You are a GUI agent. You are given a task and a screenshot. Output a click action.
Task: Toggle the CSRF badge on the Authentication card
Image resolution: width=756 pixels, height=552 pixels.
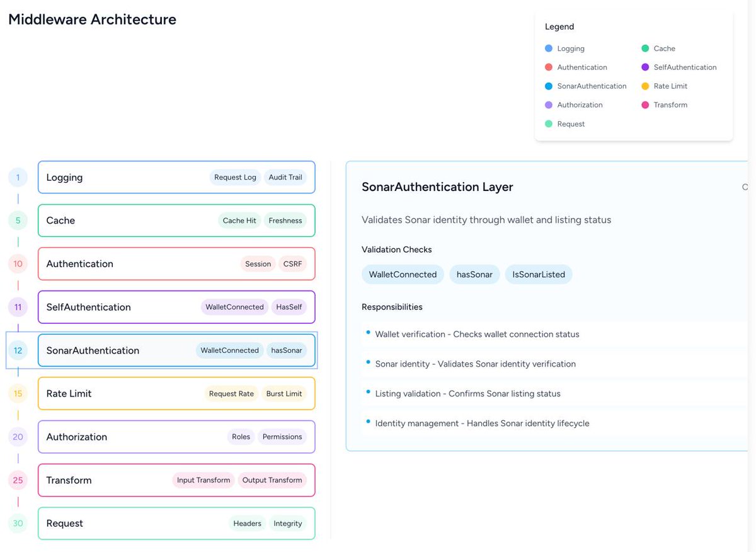coord(292,263)
